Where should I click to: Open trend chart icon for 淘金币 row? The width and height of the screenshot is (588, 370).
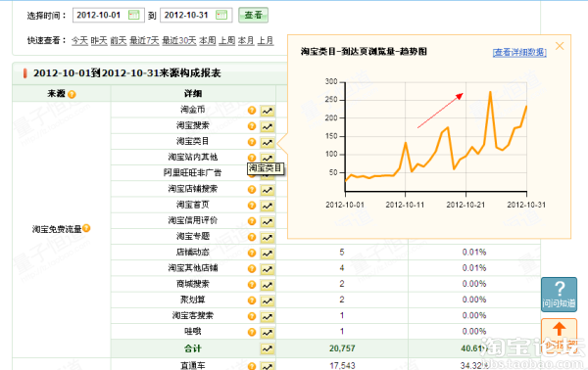click(268, 111)
